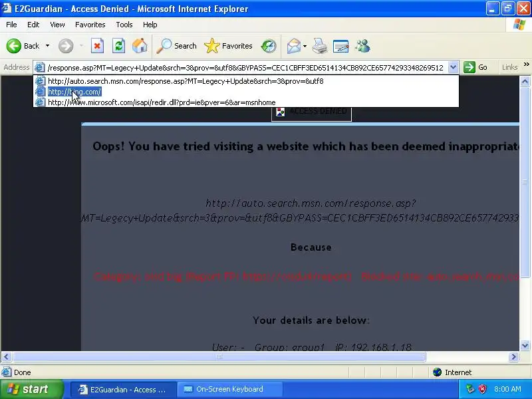The height and width of the screenshot is (399, 532).
Task: Click the green Go button
Action: [475, 67]
